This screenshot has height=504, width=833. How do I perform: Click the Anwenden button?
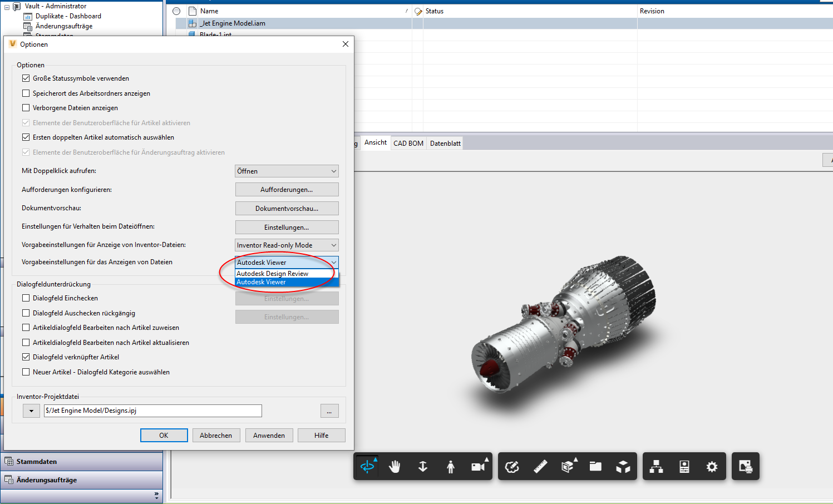tap(269, 435)
